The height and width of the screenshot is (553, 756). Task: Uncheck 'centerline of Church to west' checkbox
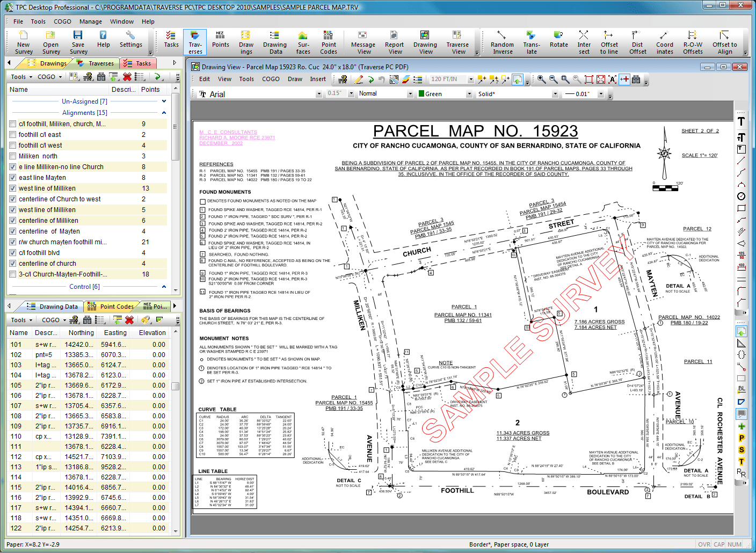click(x=12, y=199)
